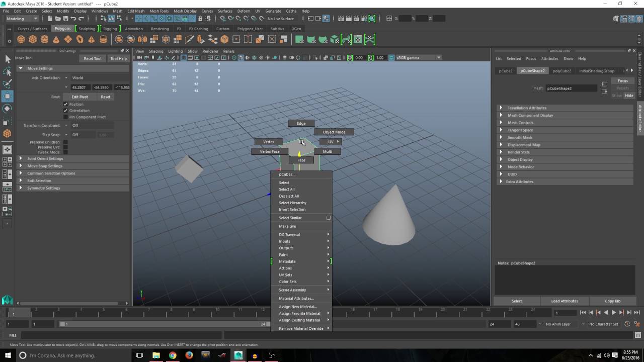Click the play forward button
The height and width of the screenshot is (362, 644).
click(613, 313)
